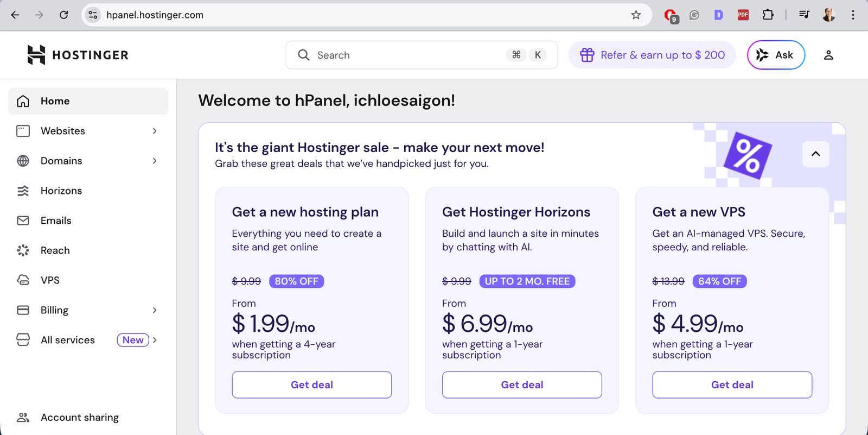Click the Grammarly extension icon
The width and height of the screenshot is (868, 435).
point(694,15)
